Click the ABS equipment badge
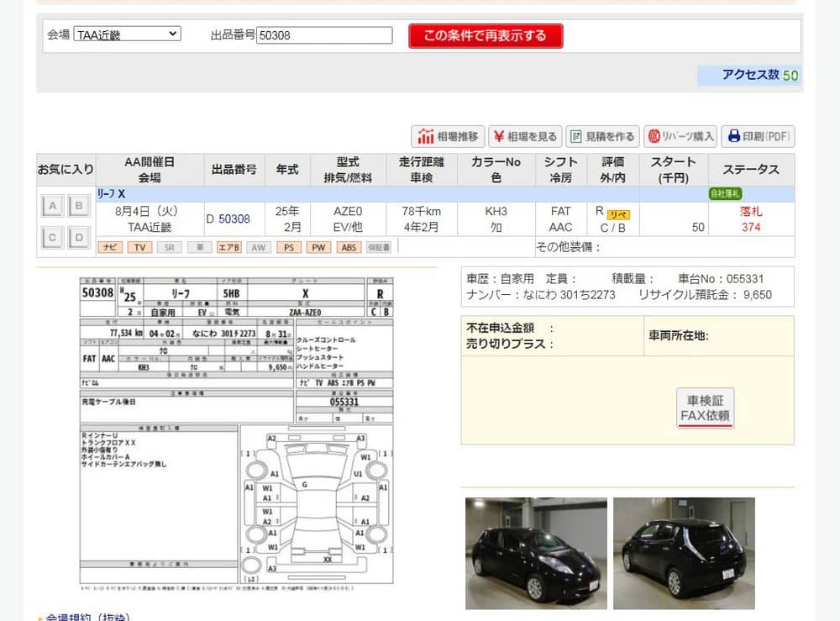The image size is (840, 621). coord(349,247)
